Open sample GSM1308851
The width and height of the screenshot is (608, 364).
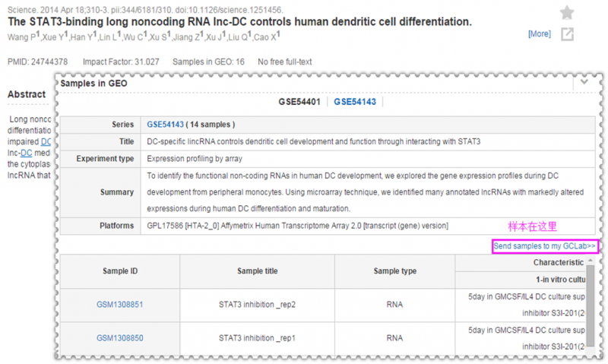tap(118, 304)
